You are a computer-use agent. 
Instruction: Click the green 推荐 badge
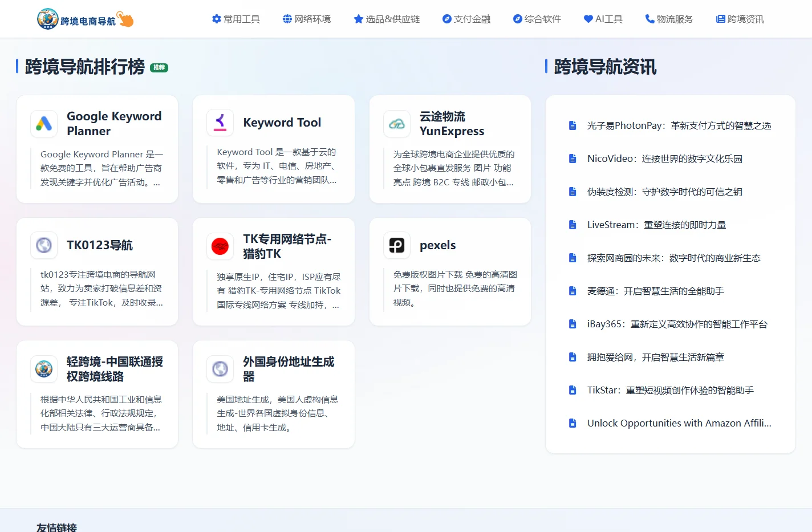(x=159, y=67)
